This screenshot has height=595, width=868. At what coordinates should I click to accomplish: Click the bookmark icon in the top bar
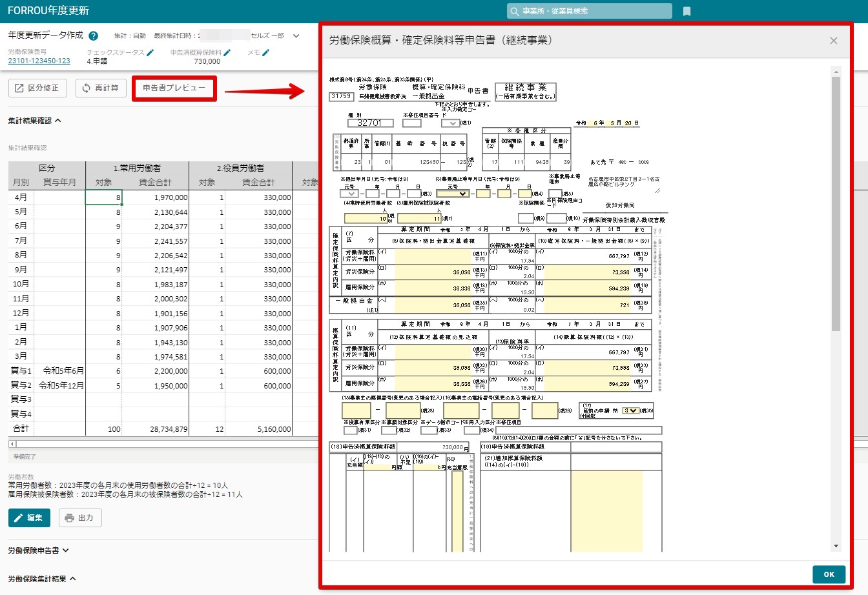[687, 11]
